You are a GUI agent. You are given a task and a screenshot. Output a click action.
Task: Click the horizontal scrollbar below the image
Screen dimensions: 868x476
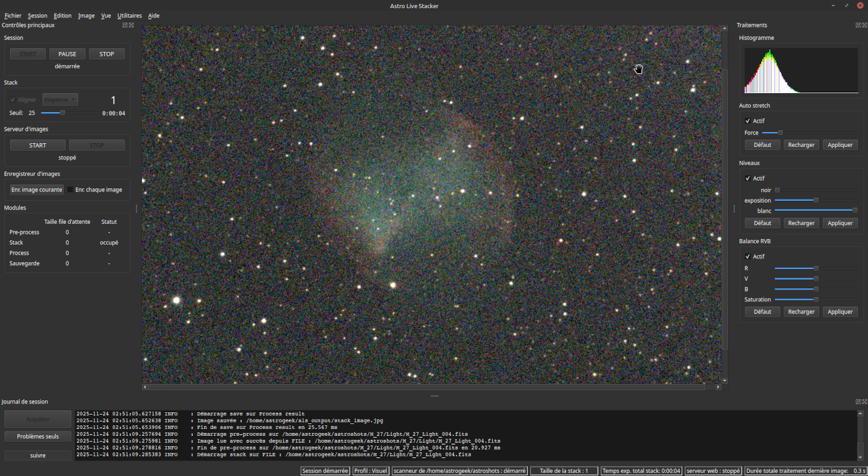(430, 387)
